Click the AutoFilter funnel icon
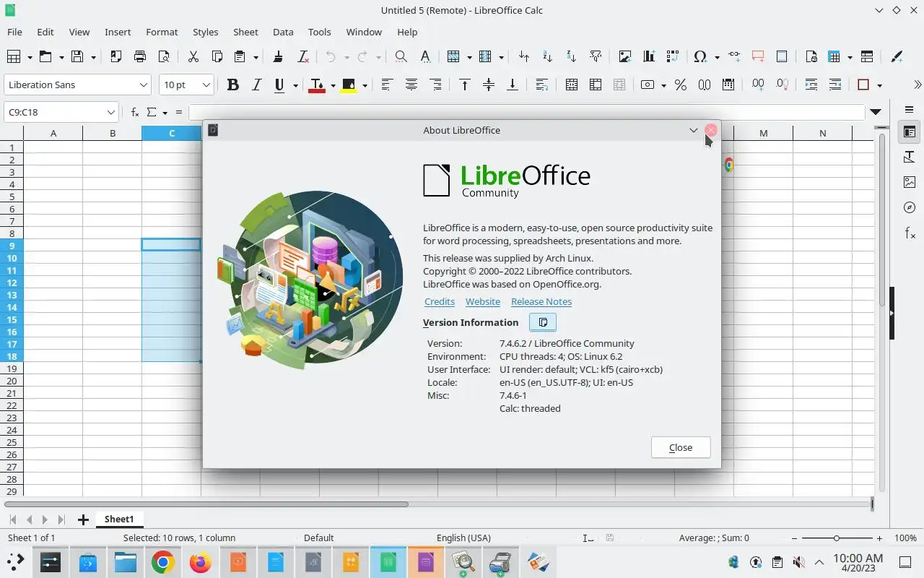This screenshot has width=924, height=578. (596, 56)
